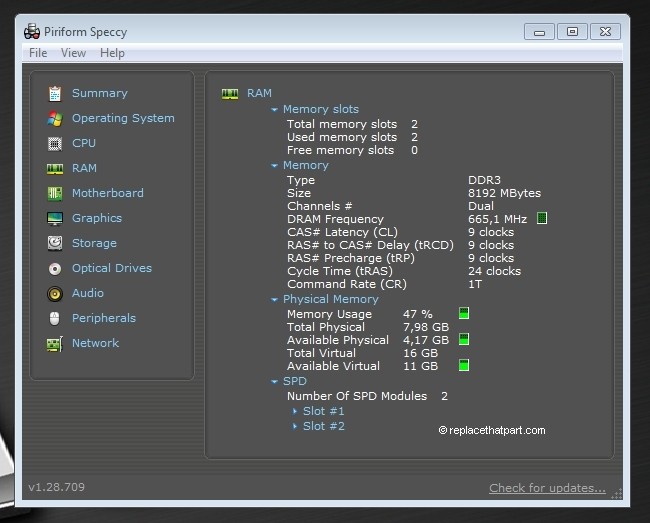Click the Total Virtual label
Image resolution: width=650 pixels, height=523 pixels.
pyautogui.click(x=321, y=353)
